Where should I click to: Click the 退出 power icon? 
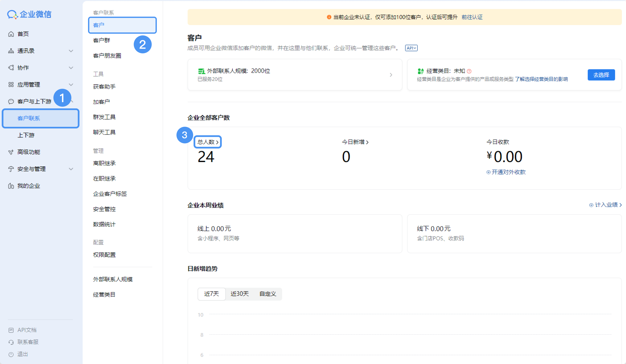point(11,354)
